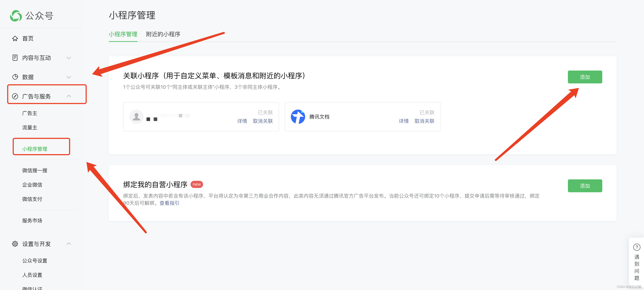
Task: Click the document icon beside 内容与互动
Action: [15, 58]
